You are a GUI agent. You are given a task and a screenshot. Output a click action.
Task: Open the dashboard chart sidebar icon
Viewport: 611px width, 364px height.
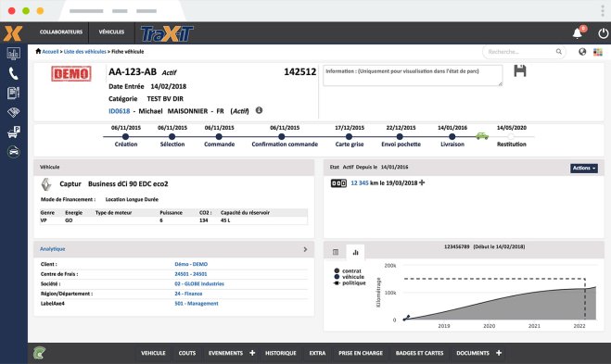click(x=13, y=54)
